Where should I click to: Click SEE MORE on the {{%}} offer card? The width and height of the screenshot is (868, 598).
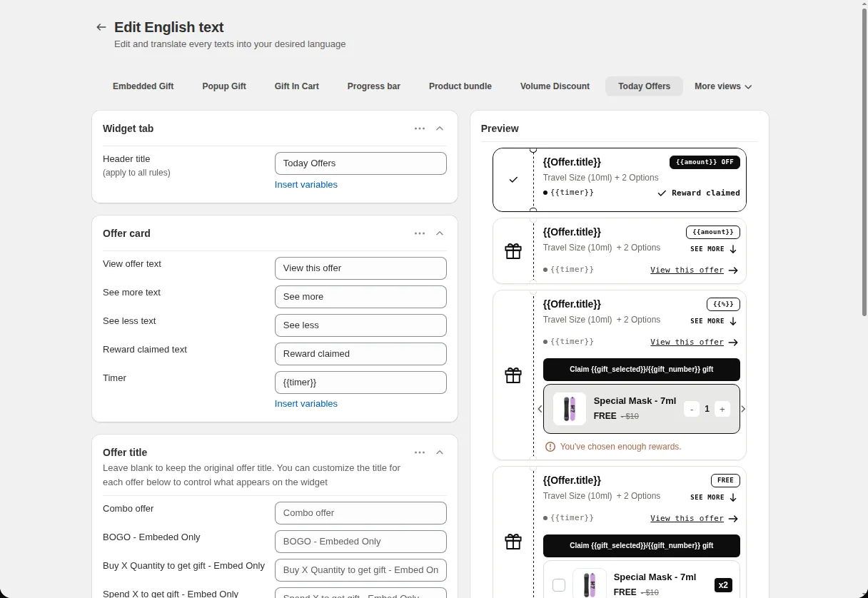coord(714,321)
